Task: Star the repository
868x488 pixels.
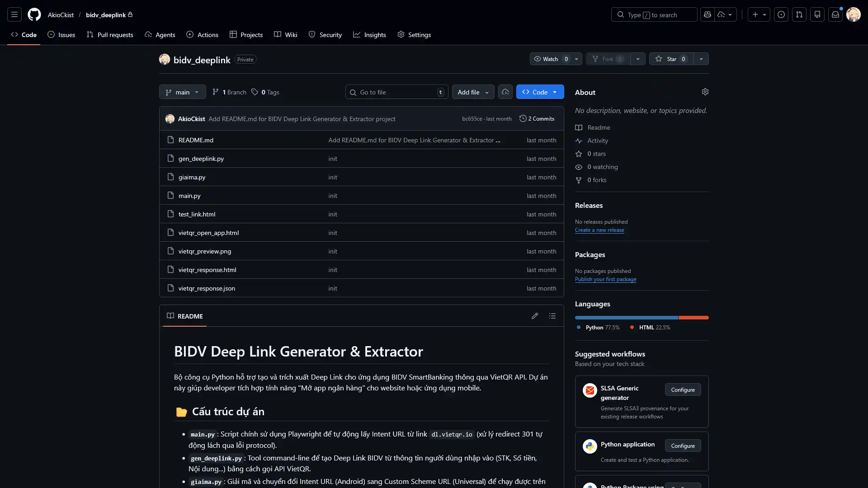Action: coord(671,59)
